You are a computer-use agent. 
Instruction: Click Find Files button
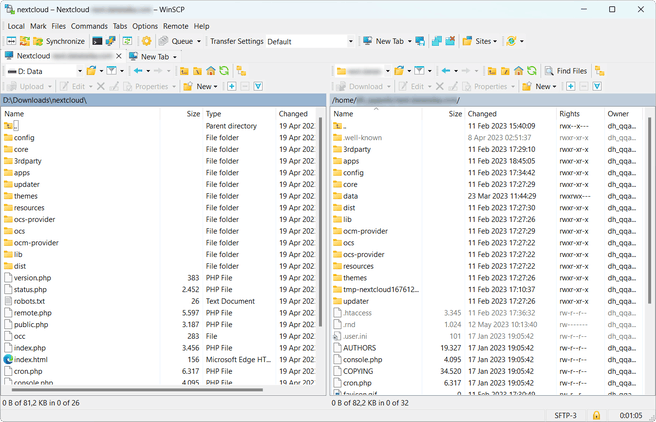pos(566,71)
